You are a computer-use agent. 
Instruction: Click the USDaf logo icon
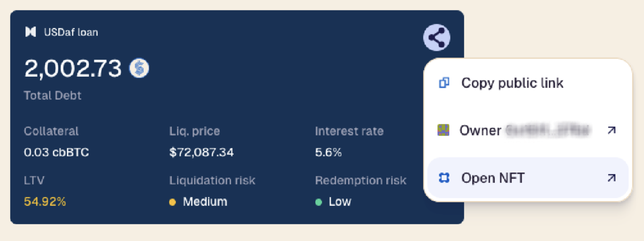coord(31,32)
